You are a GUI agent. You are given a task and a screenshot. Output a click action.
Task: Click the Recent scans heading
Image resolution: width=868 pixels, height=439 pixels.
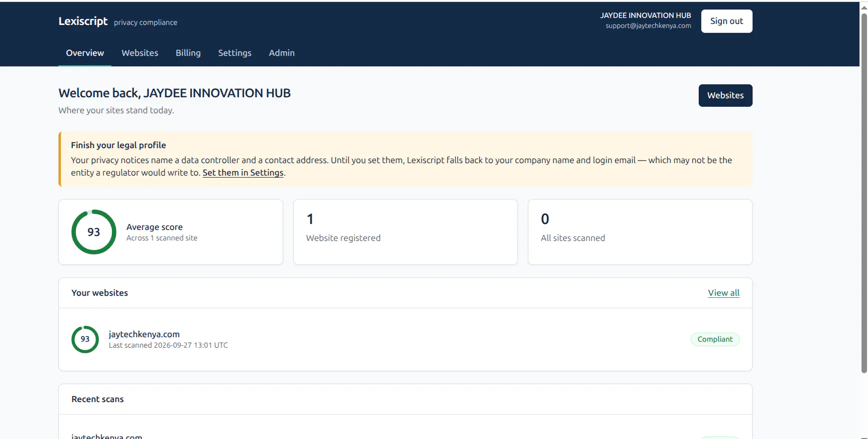click(97, 399)
